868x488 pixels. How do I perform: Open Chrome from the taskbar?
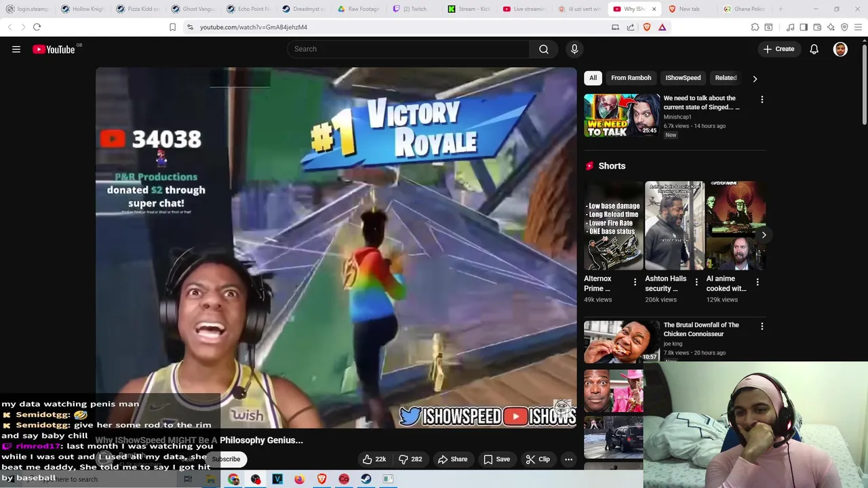(233, 479)
